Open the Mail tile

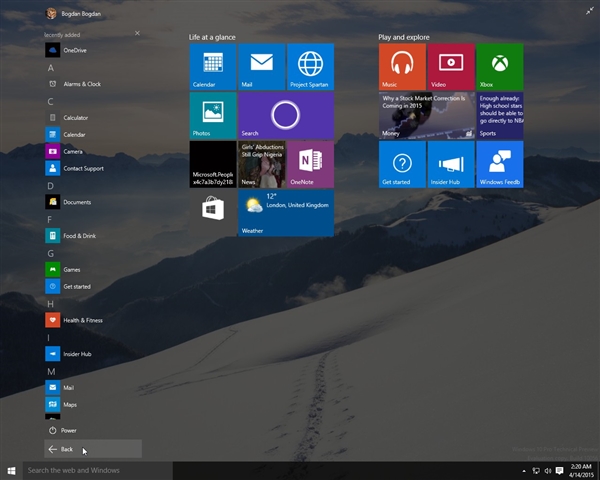(x=261, y=67)
